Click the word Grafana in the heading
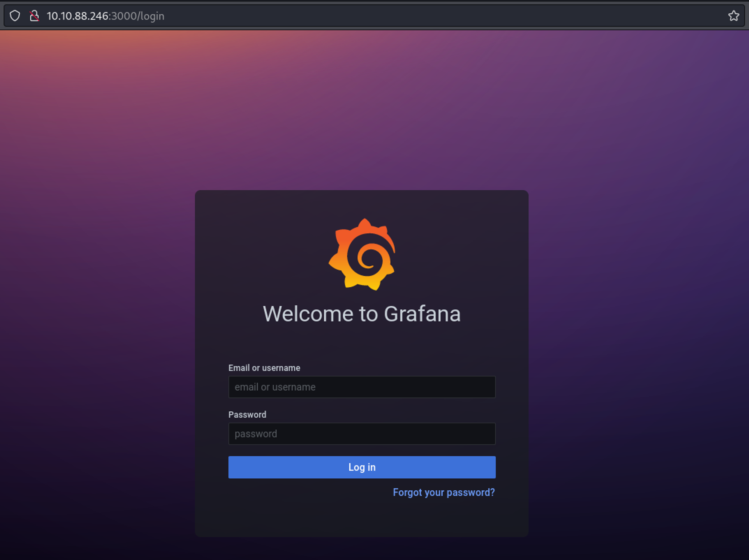This screenshot has width=749, height=560. [422, 314]
